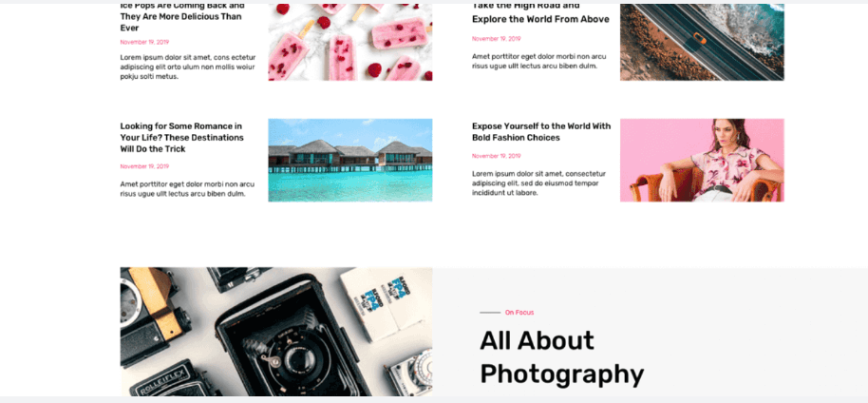Click the overwater bungalows photo
Screen dimensions: 868x403
click(x=349, y=161)
